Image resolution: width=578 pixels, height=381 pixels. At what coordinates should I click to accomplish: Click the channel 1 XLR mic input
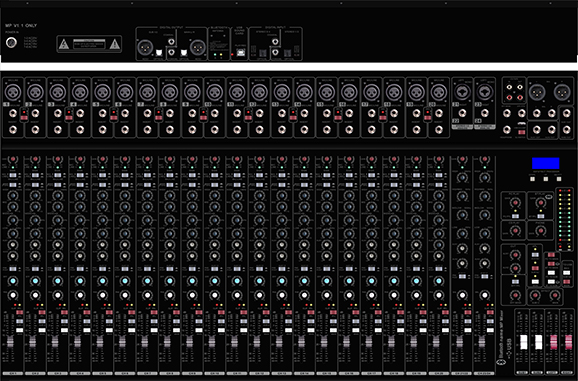pyautogui.click(x=13, y=92)
